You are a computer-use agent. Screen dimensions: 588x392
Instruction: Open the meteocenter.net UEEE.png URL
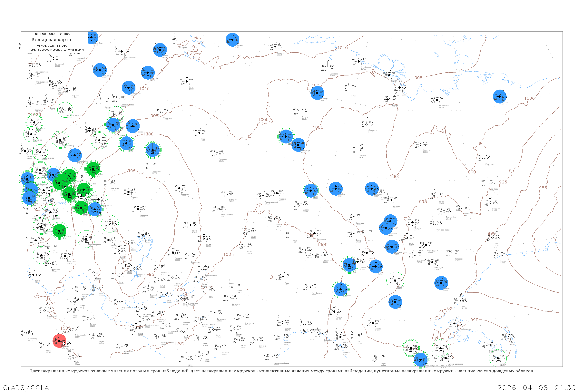point(55,50)
